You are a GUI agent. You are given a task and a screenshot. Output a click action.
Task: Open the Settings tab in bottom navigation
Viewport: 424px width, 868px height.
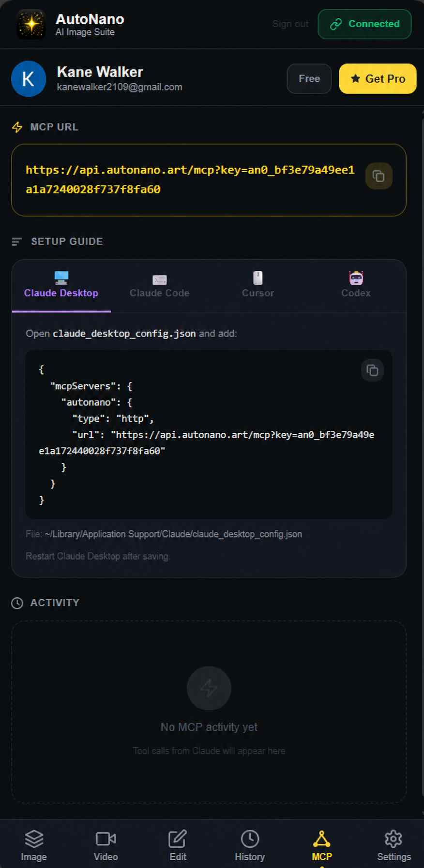(394, 845)
